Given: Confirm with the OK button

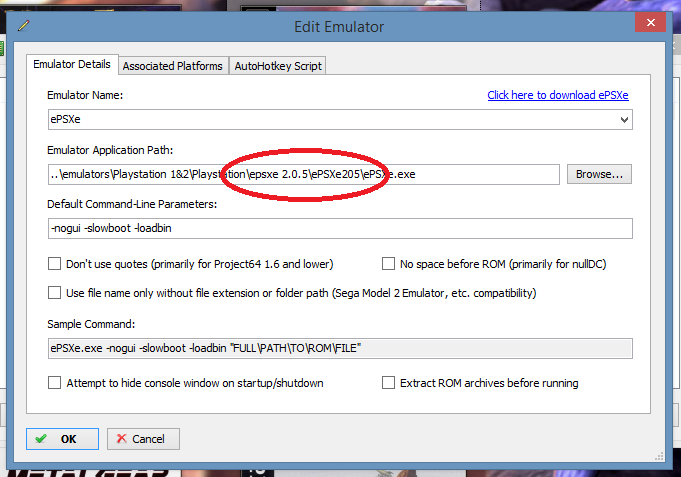Looking at the screenshot, I should (x=63, y=439).
